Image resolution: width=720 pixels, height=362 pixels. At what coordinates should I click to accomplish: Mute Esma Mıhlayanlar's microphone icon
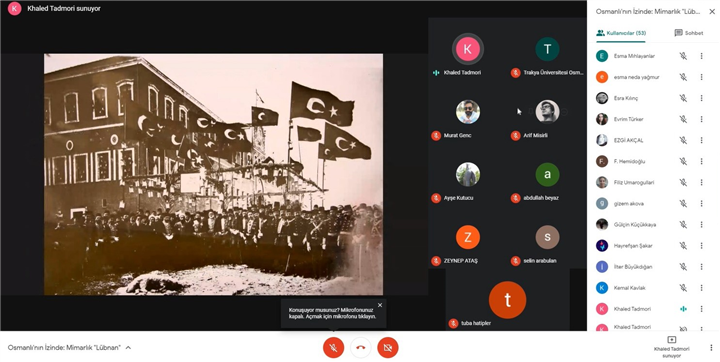(683, 56)
